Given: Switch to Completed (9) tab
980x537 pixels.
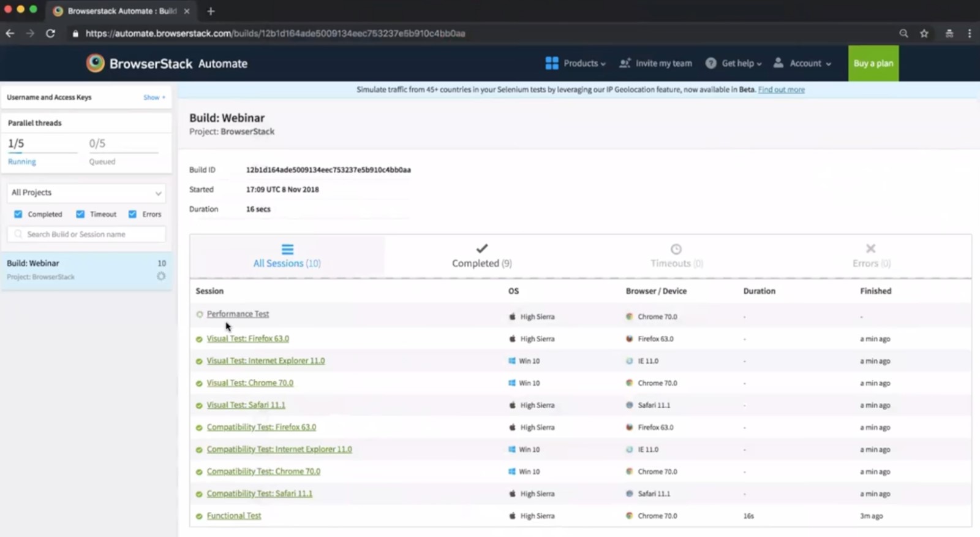Looking at the screenshot, I should [482, 256].
